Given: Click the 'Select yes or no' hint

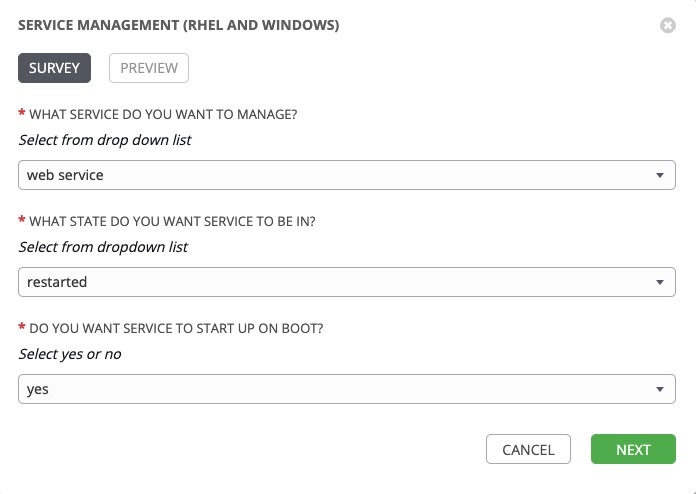Looking at the screenshot, I should tap(71, 354).
